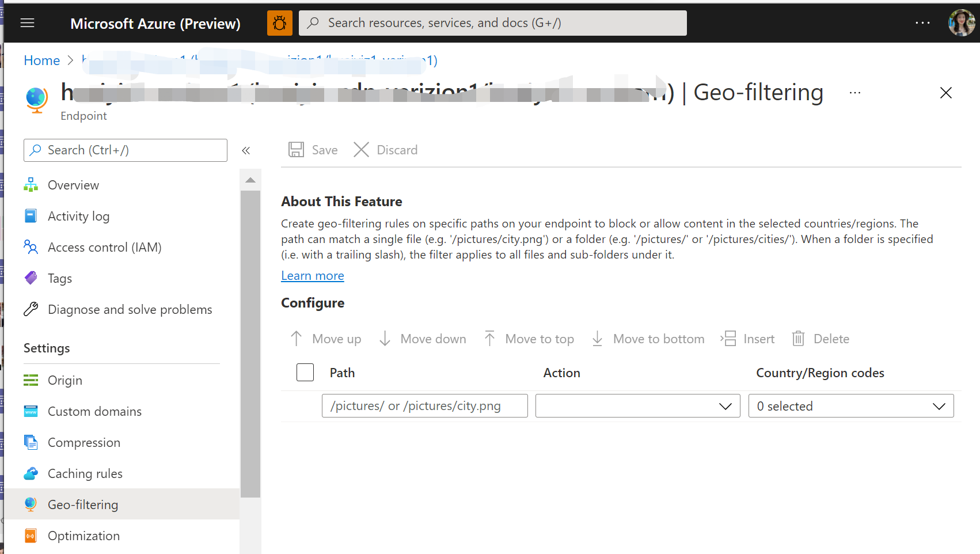Open the user account avatar
This screenshot has width=980, height=554.
pyautogui.click(x=962, y=23)
